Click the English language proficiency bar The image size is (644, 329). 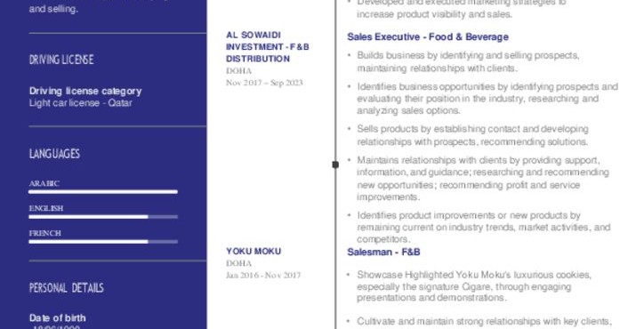pos(103,216)
